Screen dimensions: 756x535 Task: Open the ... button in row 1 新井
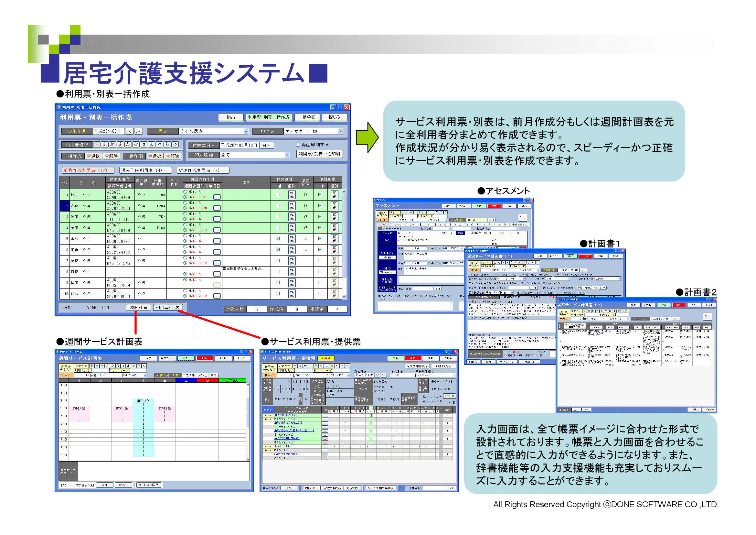pyautogui.click(x=217, y=197)
